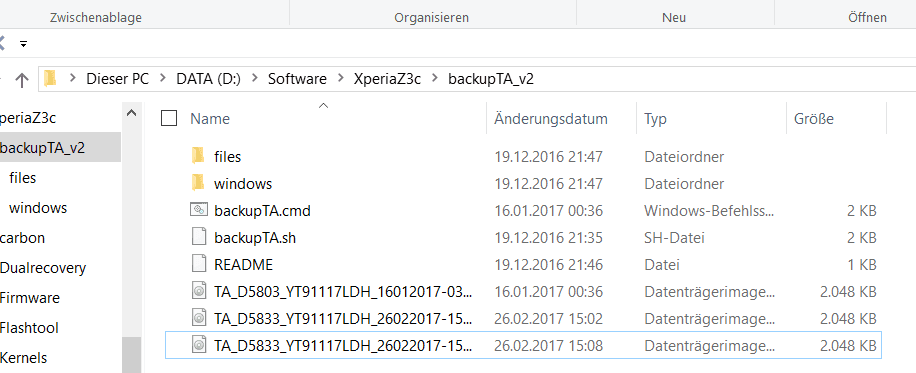The width and height of the screenshot is (916, 373).
Task: Select the backupTA.cmd file icon
Action: (x=199, y=209)
